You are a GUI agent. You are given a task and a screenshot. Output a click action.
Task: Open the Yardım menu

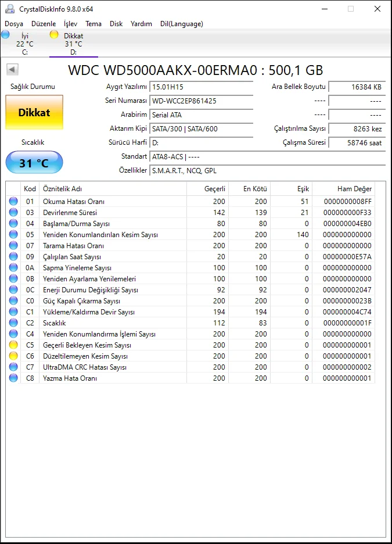(x=141, y=24)
